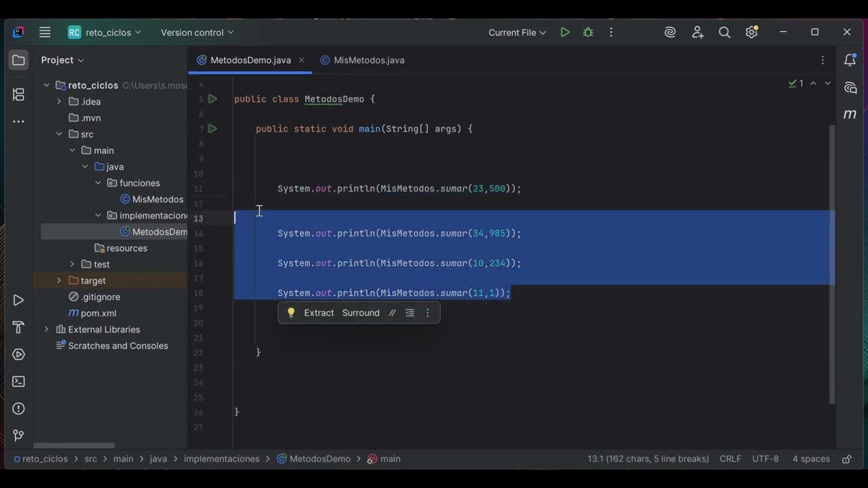Run the current file with green play button
Viewport: 868px width, 488px height.
(565, 33)
